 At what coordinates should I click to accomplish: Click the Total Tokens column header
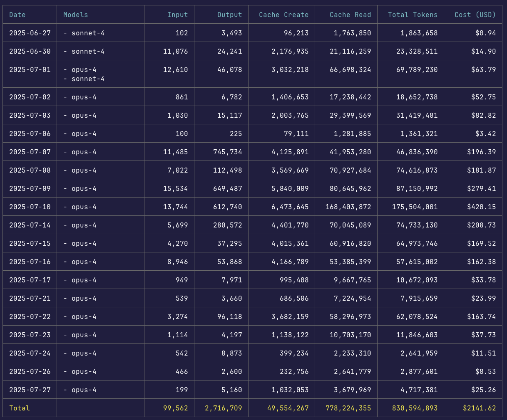(413, 15)
